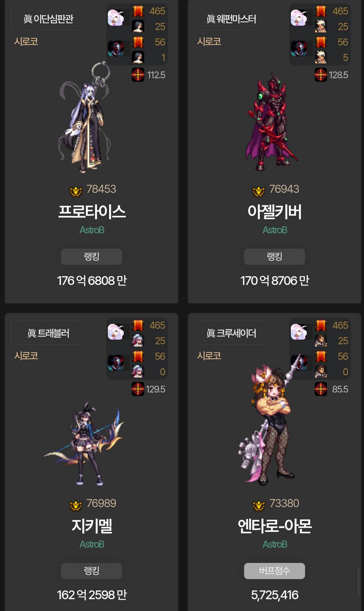Click the 버프점수 button under 엔타로-아몬
The height and width of the screenshot is (611, 364).
pyautogui.click(x=274, y=571)
